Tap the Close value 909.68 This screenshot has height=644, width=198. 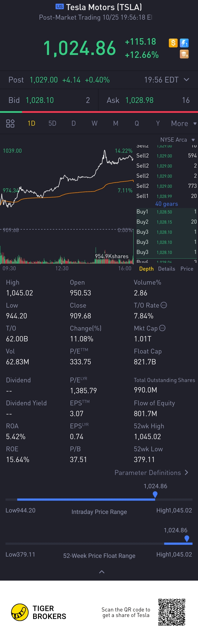point(80,316)
